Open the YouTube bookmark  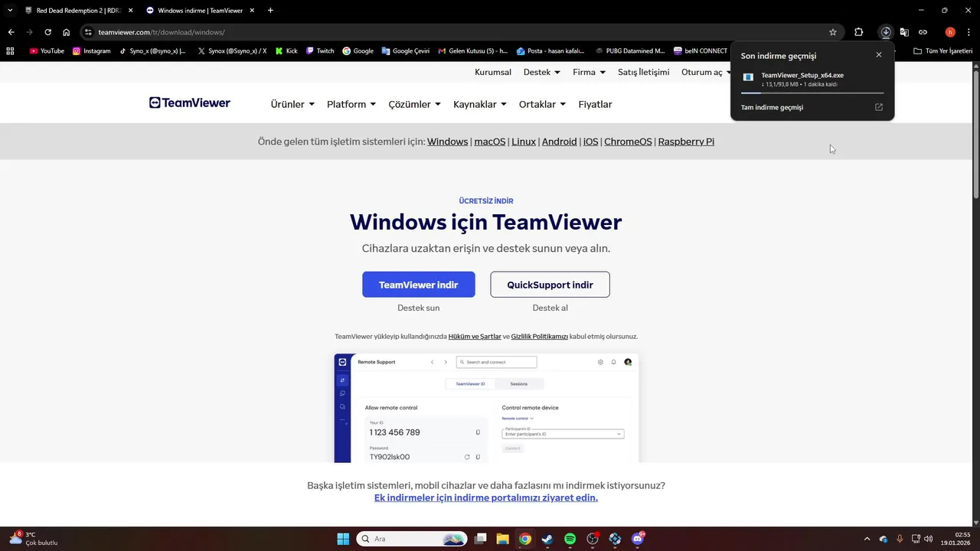pos(47,51)
